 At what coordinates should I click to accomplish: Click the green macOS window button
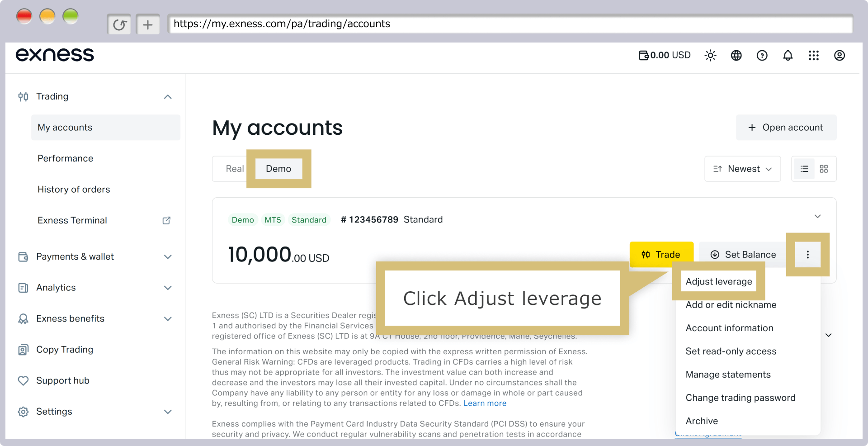point(71,17)
